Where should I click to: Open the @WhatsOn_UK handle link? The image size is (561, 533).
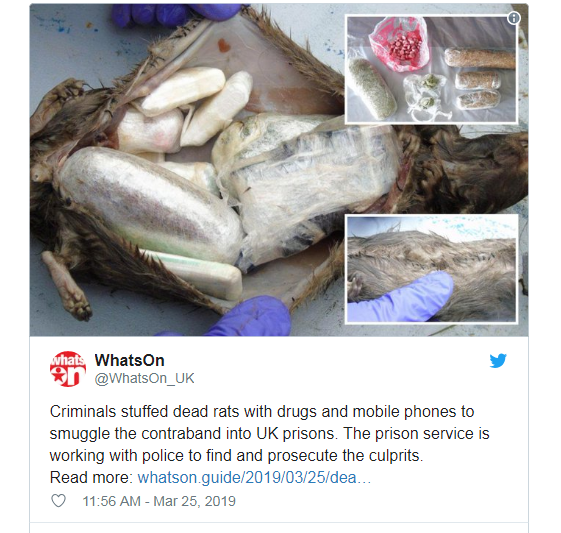coord(144,378)
